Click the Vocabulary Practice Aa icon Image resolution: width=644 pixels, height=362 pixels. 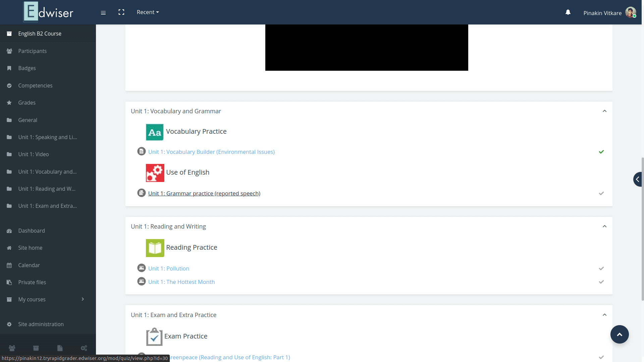click(x=155, y=132)
